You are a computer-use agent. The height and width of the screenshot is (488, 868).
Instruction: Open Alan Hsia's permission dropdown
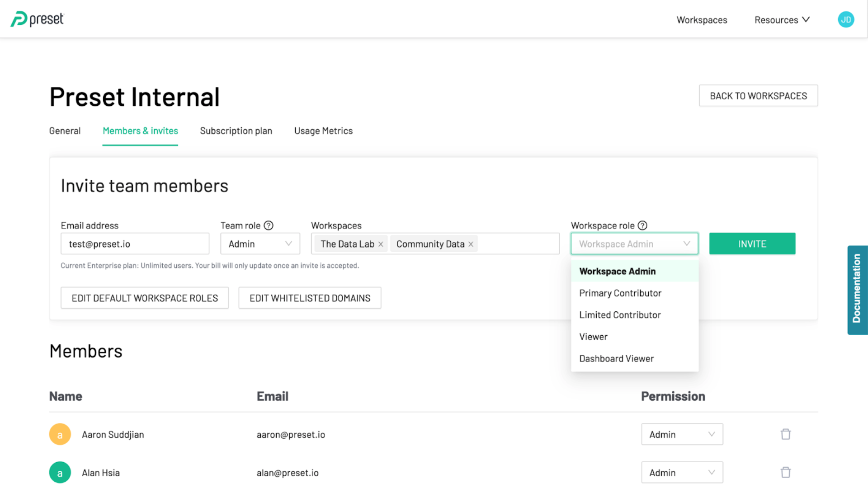point(682,473)
